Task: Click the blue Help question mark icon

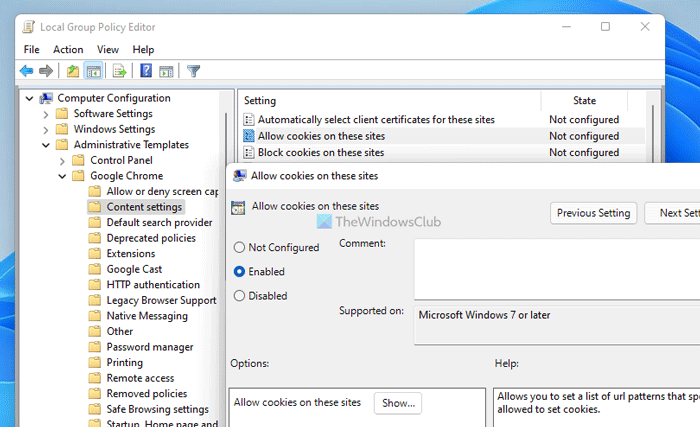Action: [x=146, y=71]
